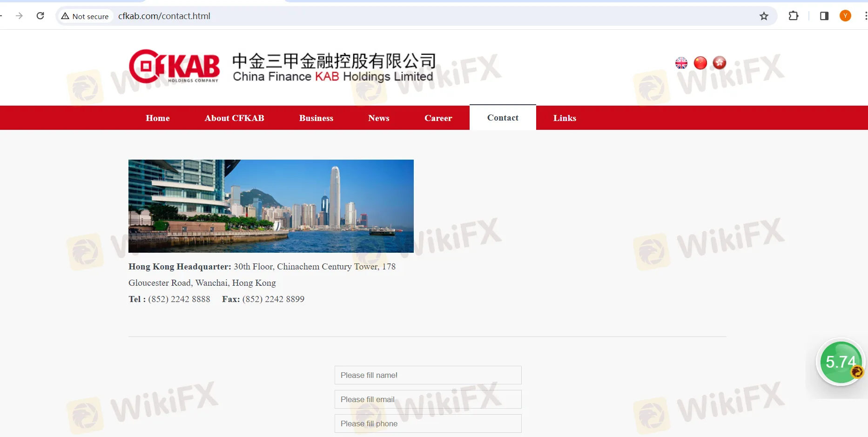Click the Fax number (852) 2242 8899
The height and width of the screenshot is (437, 868).
(273, 299)
